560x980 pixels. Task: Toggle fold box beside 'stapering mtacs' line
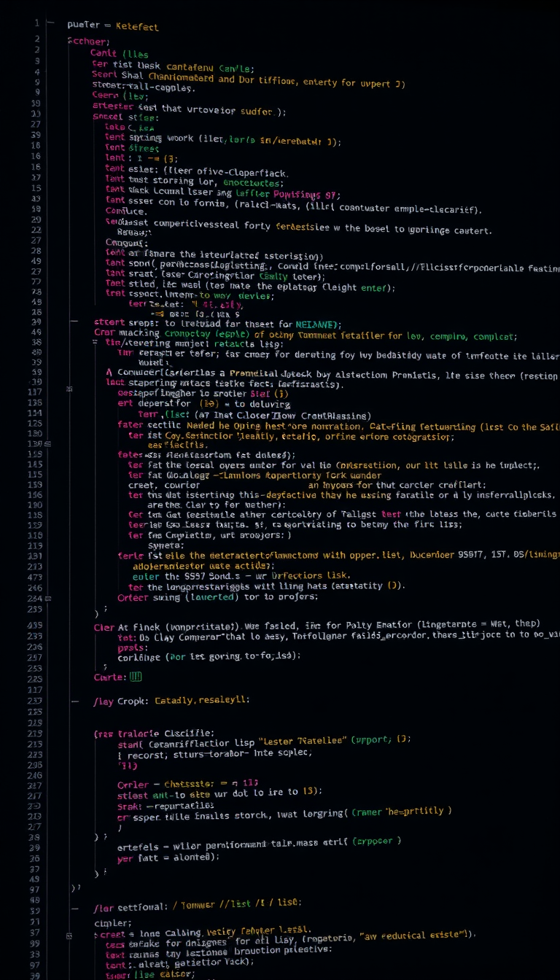(70, 389)
